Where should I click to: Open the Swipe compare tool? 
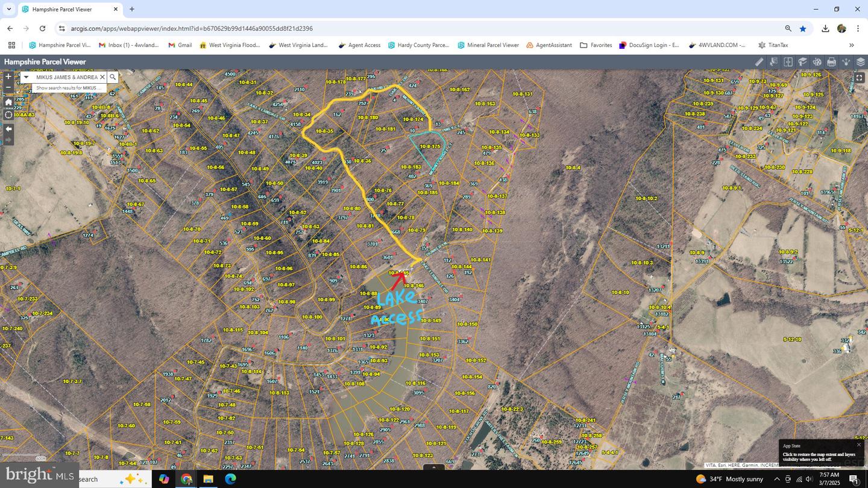[x=788, y=62]
